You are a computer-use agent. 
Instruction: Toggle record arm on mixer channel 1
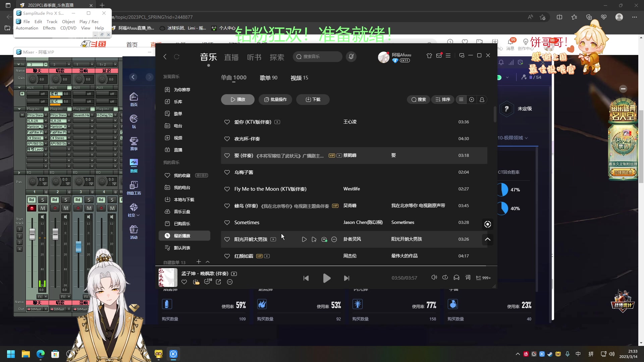click(32, 208)
